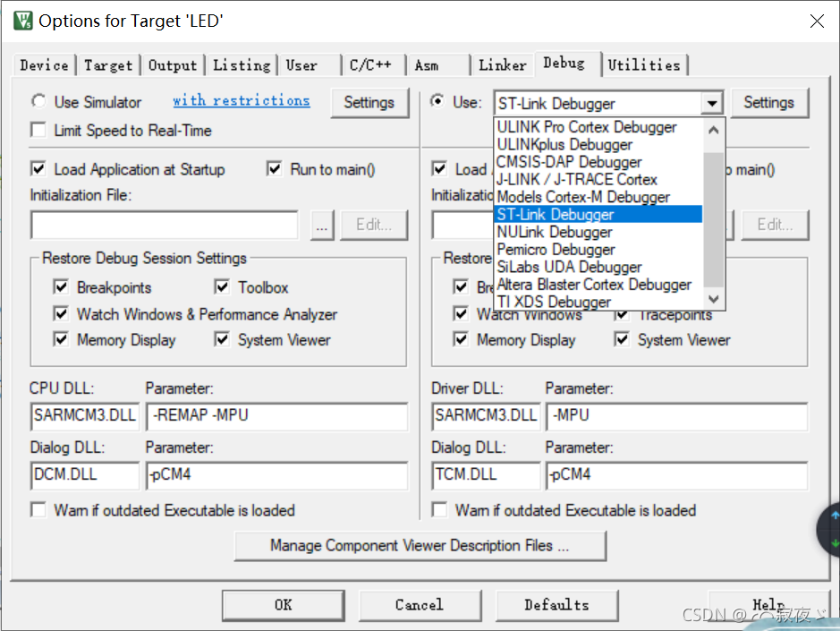This screenshot has height=631, width=840.
Task: Click the simulator Edit... button
Action: (x=374, y=226)
